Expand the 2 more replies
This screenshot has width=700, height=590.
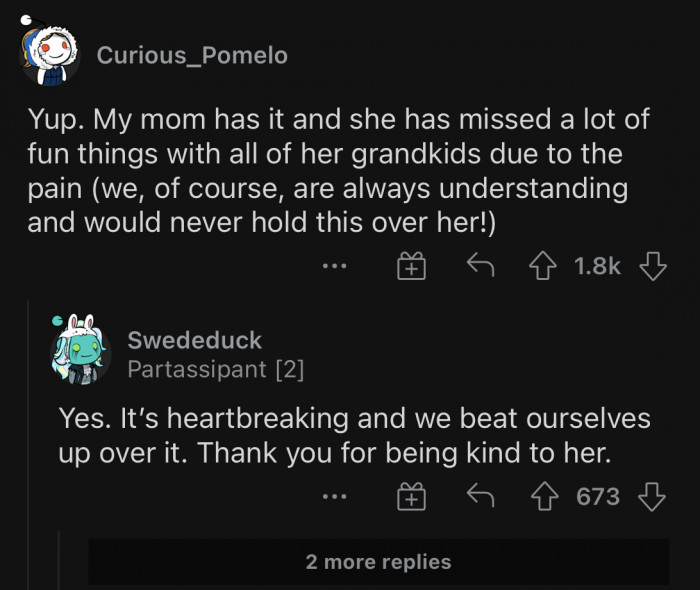point(378,562)
